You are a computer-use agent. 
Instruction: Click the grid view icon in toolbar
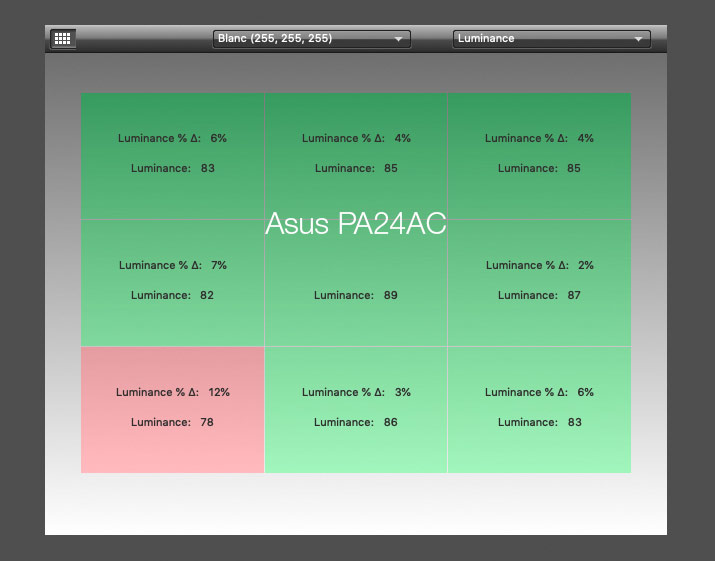click(62, 39)
